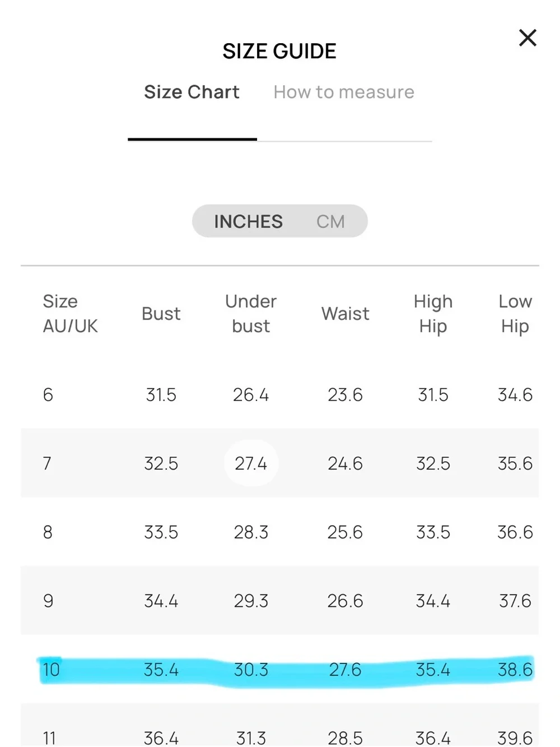Select the size 9 row label
The image size is (560, 747).
(x=48, y=601)
